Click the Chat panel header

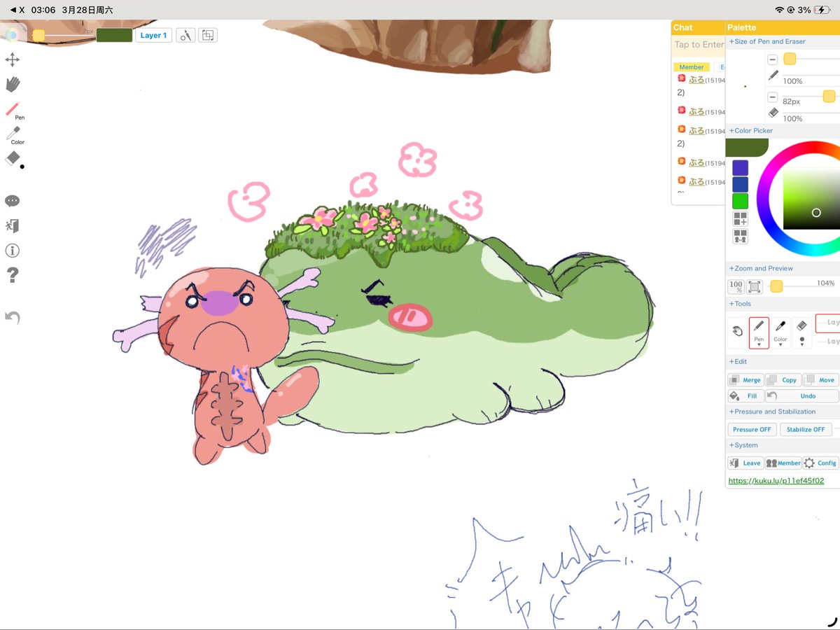[697, 27]
